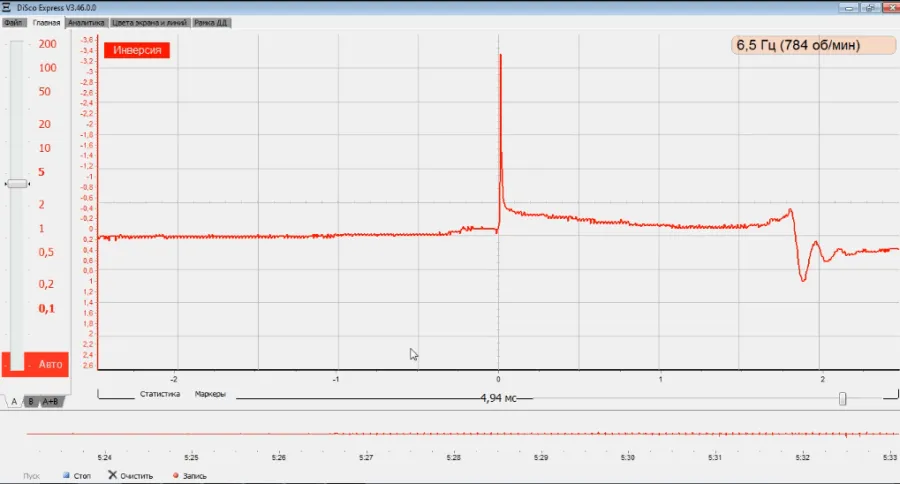Image resolution: width=900 pixels, height=484 pixels.
Task: Select the 200 scale value
Action: pos(46,44)
